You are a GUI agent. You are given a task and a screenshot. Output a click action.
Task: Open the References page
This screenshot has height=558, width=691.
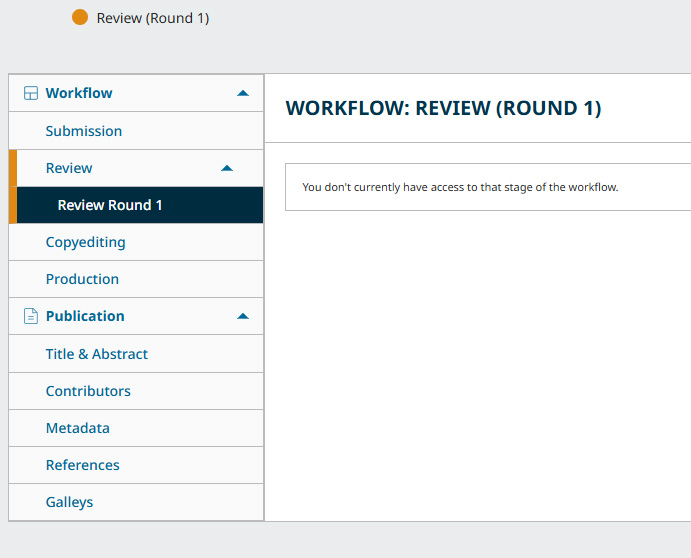click(x=136, y=465)
